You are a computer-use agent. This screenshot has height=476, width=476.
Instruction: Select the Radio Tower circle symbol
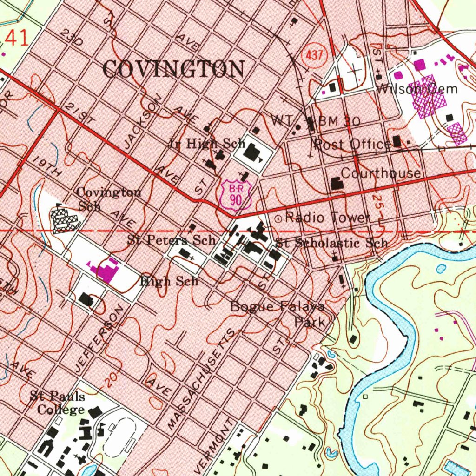(278, 218)
